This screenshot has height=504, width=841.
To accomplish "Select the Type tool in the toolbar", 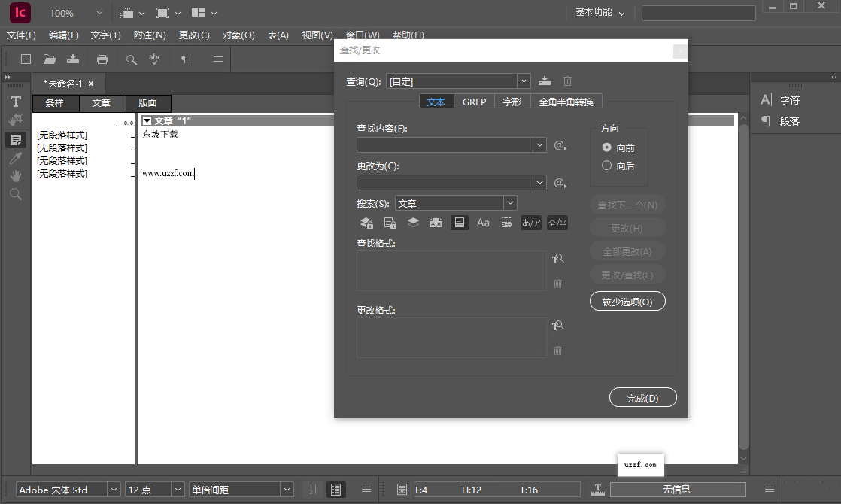I will click(15, 102).
